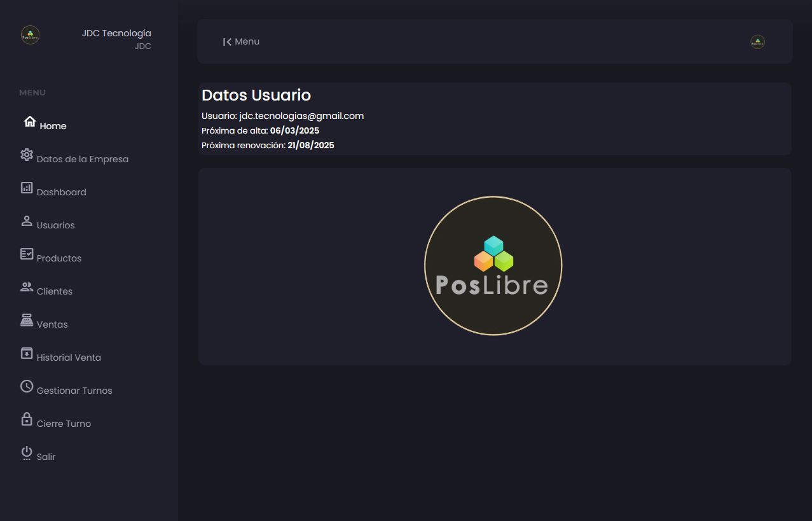Screen dimensions: 812x521
Task: Open the profile avatar in top bar
Action: [x=757, y=42]
